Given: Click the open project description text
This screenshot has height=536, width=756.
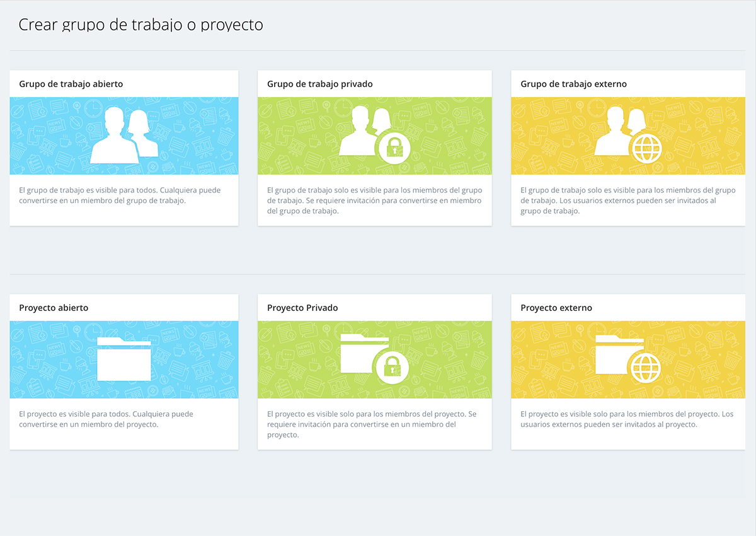Looking at the screenshot, I should [106, 419].
